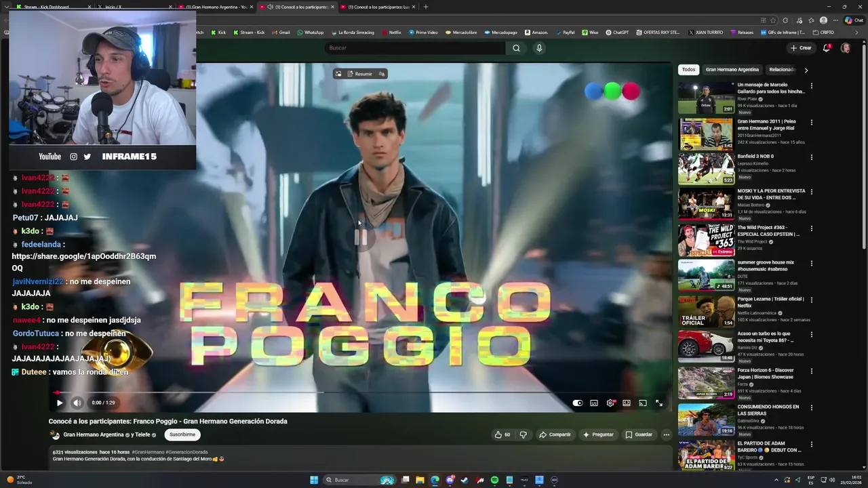Open a new browser tab with plus
868x488 pixels.
pyautogui.click(x=426, y=7)
